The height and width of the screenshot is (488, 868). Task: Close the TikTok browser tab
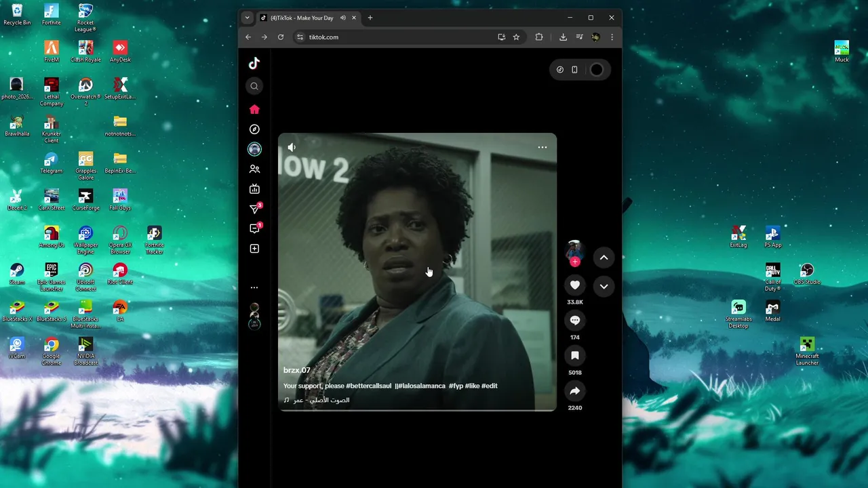(x=354, y=18)
